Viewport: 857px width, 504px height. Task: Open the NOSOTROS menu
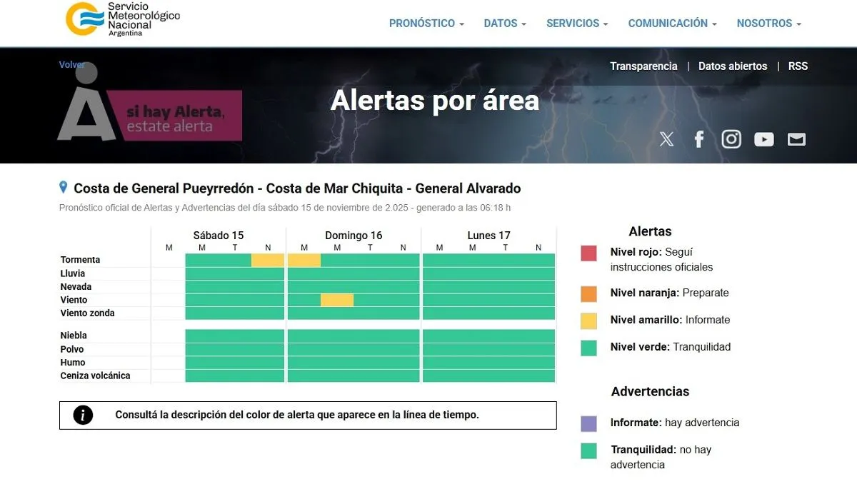768,24
